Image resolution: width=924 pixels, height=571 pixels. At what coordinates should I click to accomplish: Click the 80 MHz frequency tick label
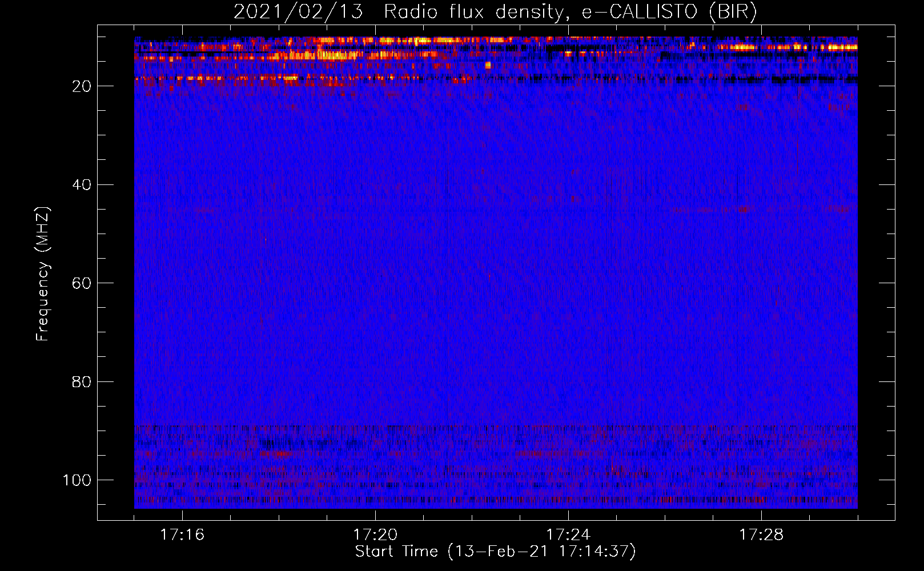pos(82,381)
